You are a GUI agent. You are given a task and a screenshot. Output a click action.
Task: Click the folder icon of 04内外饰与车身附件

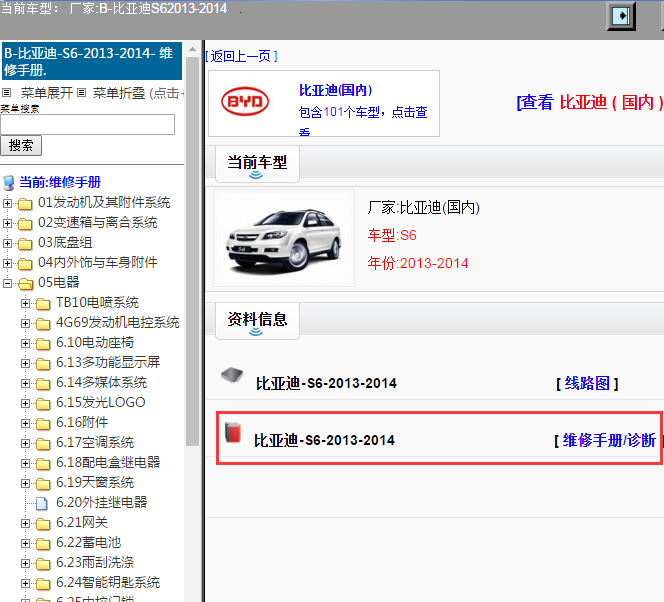coord(25,263)
